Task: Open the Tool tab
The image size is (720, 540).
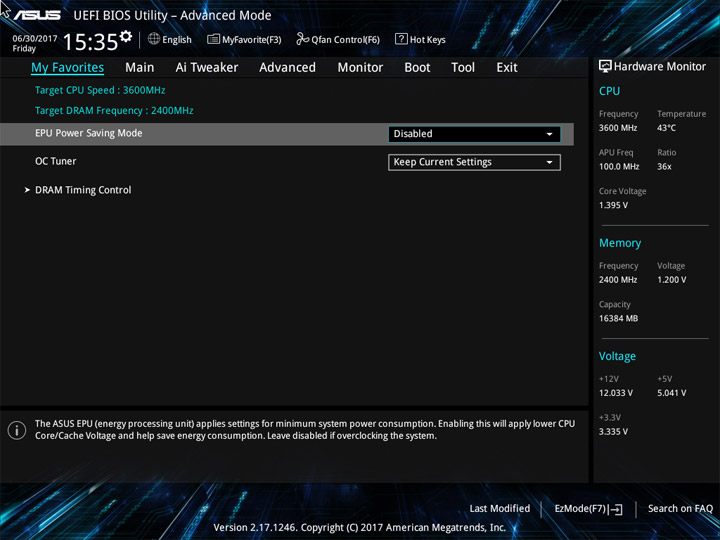Action: [x=463, y=68]
